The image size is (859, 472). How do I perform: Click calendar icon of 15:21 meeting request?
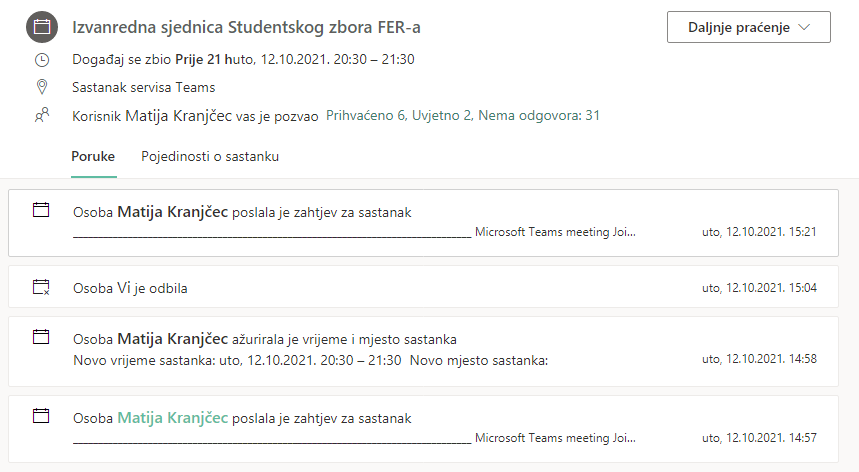(x=41, y=210)
